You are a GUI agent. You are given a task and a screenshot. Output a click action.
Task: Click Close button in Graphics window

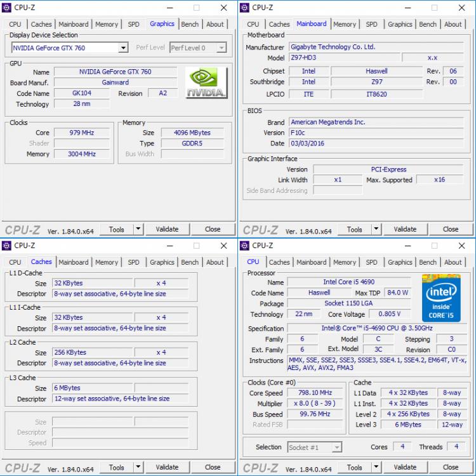tap(213, 229)
